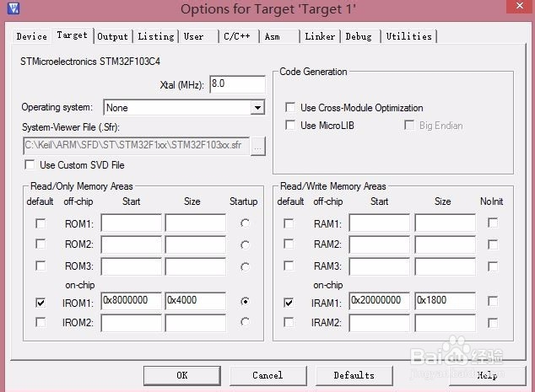This screenshot has height=392, width=535.
Task: Edit IRAM1 Start address 0x20000000
Action: [x=380, y=301]
